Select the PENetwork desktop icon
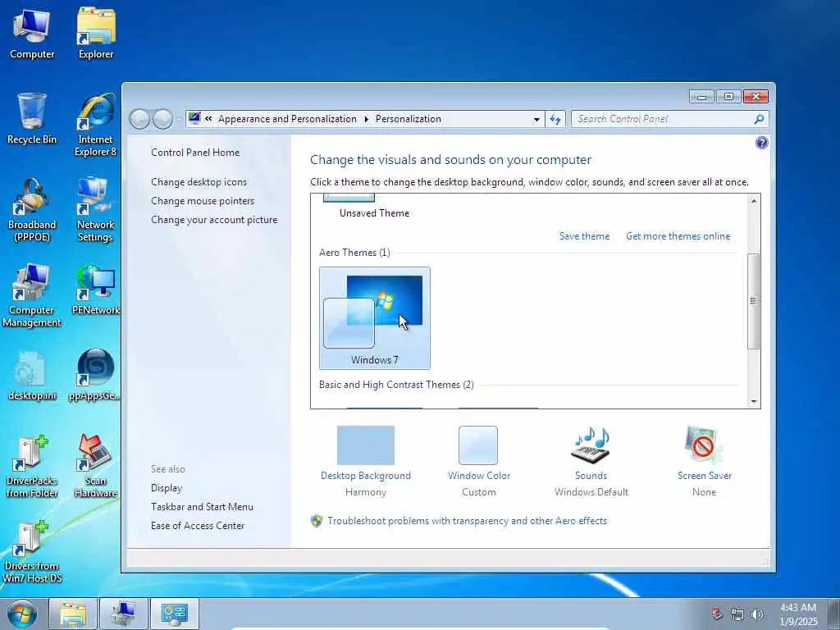 click(96, 290)
